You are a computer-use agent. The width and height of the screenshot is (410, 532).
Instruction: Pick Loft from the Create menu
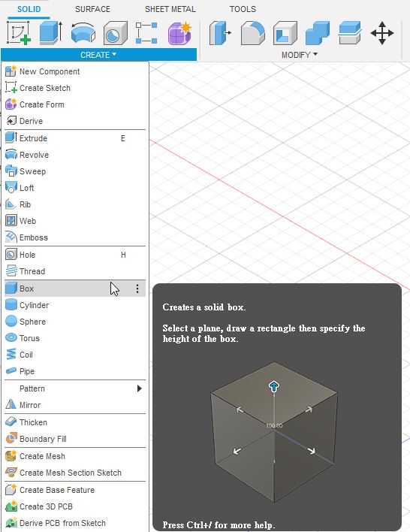75,188
